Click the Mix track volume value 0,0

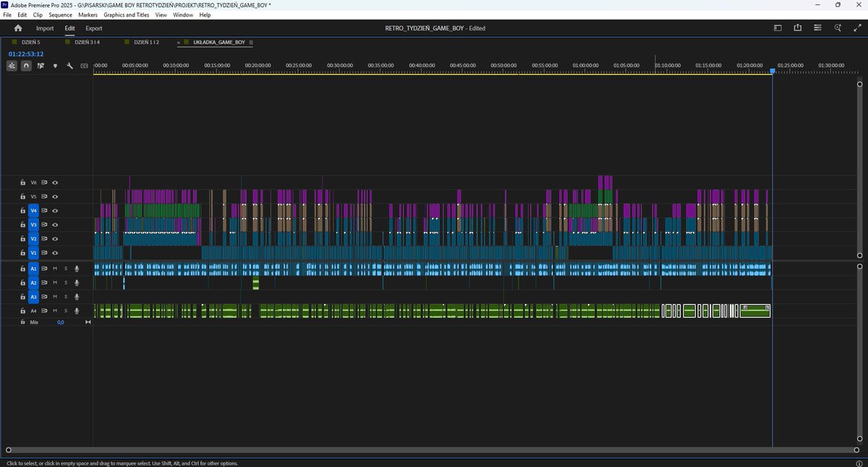tap(61, 321)
